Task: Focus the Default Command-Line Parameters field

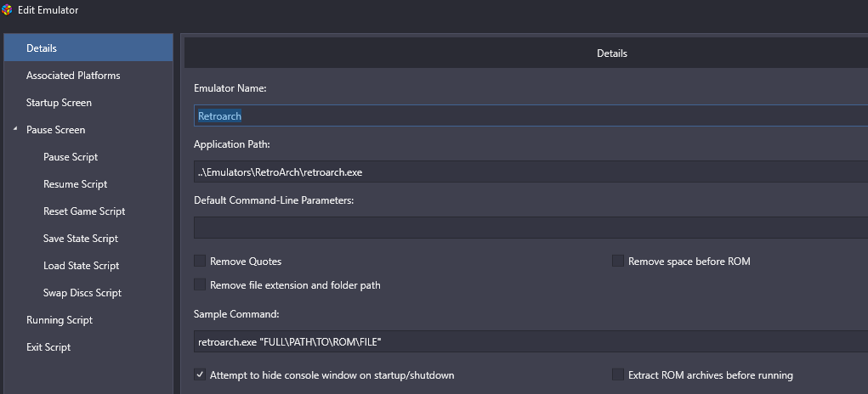Action: click(x=530, y=227)
